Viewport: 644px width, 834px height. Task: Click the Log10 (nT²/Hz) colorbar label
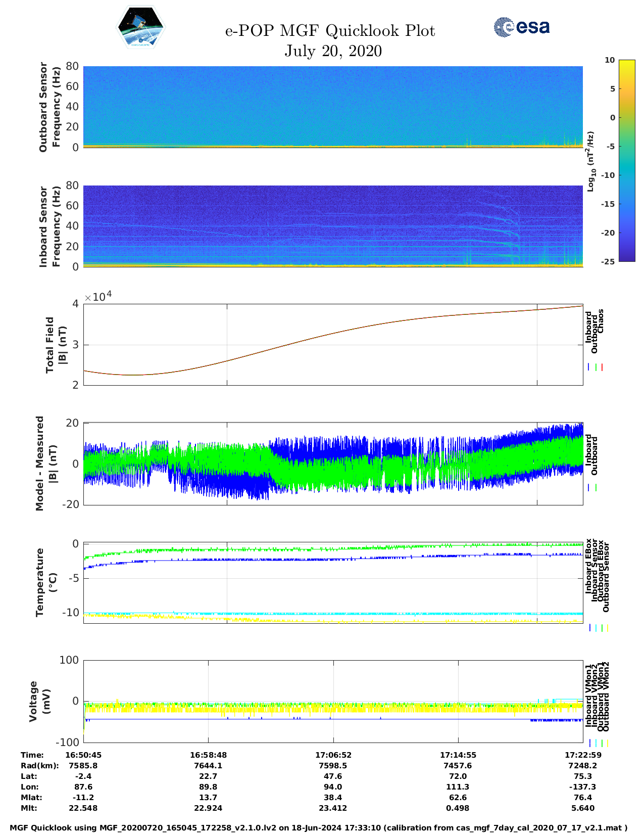pos(590,161)
